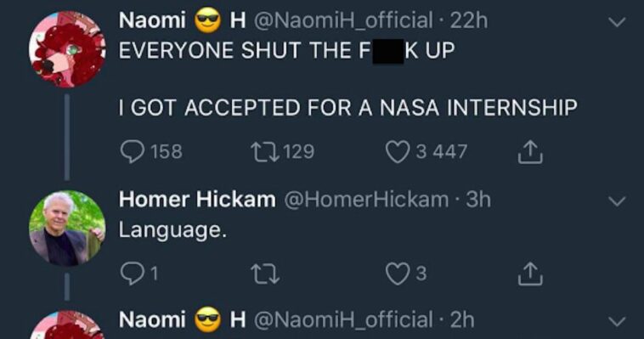
Task: Click the Homer Hickam display name
Action: coord(197,200)
